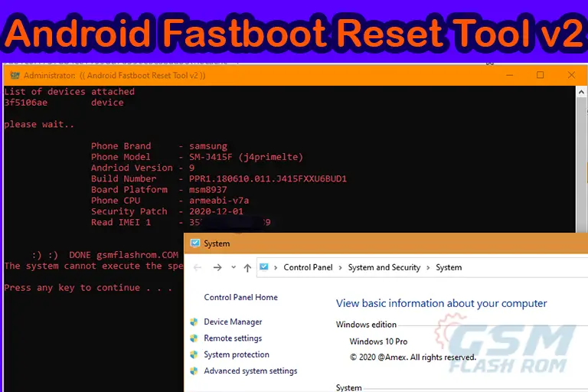Click the 'samsung' phone brand value

pyautogui.click(x=208, y=146)
